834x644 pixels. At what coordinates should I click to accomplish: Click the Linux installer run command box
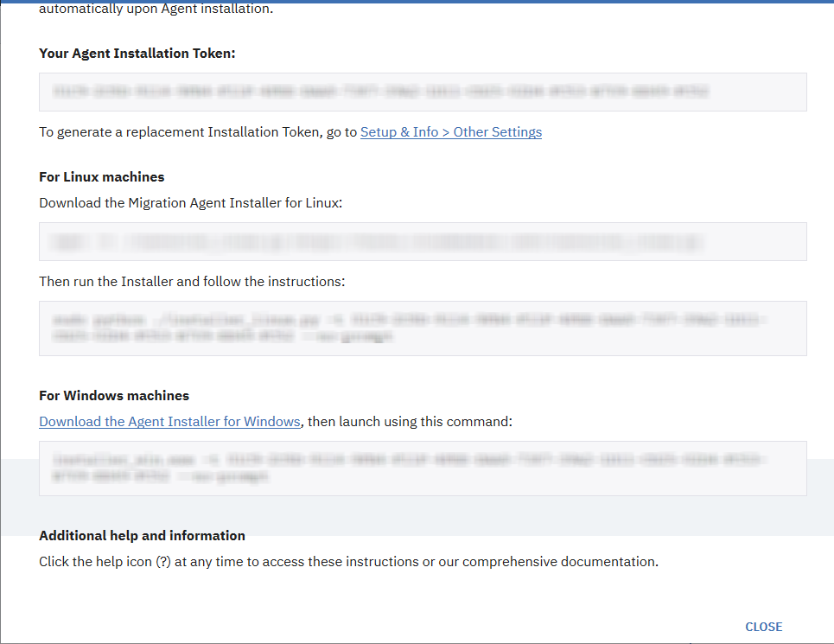pos(421,328)
